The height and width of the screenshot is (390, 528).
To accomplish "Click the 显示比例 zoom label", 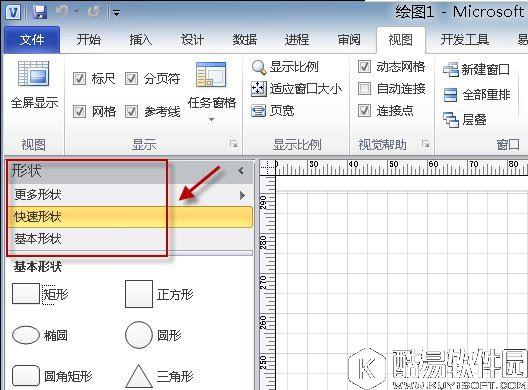I will tap(294, 67).
